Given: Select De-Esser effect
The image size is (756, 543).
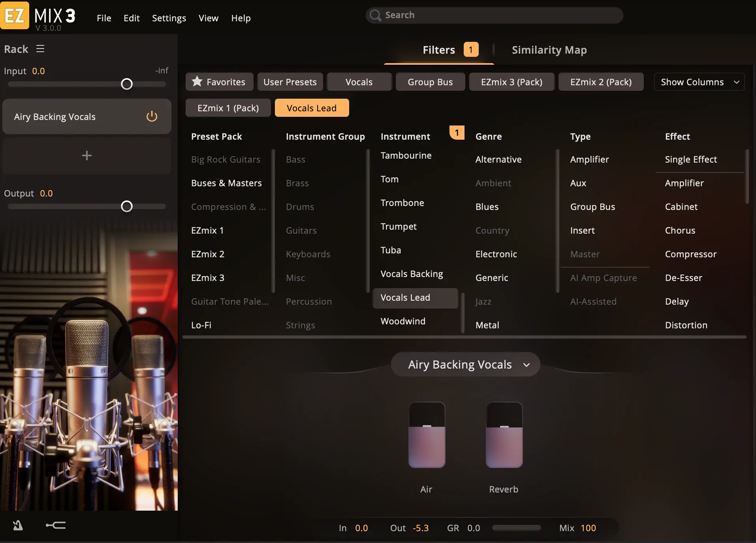Looking at the screenshot, I should (683, 278).
